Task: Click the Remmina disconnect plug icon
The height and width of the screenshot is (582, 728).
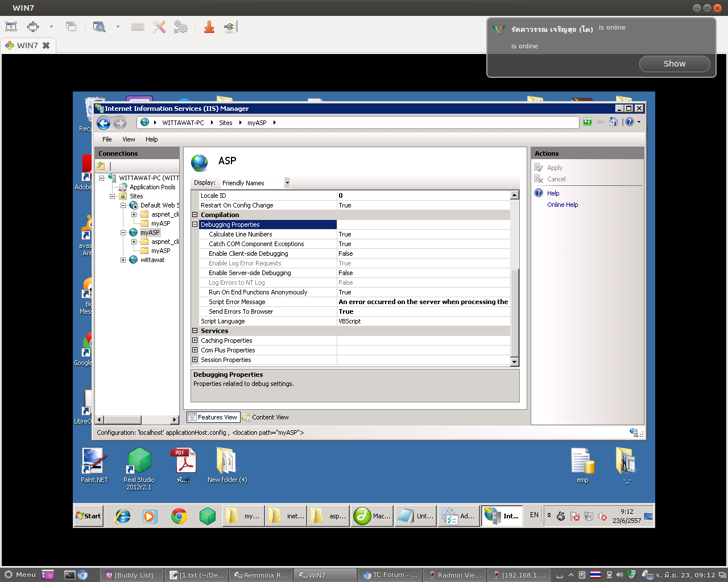Action: [229, 27]
